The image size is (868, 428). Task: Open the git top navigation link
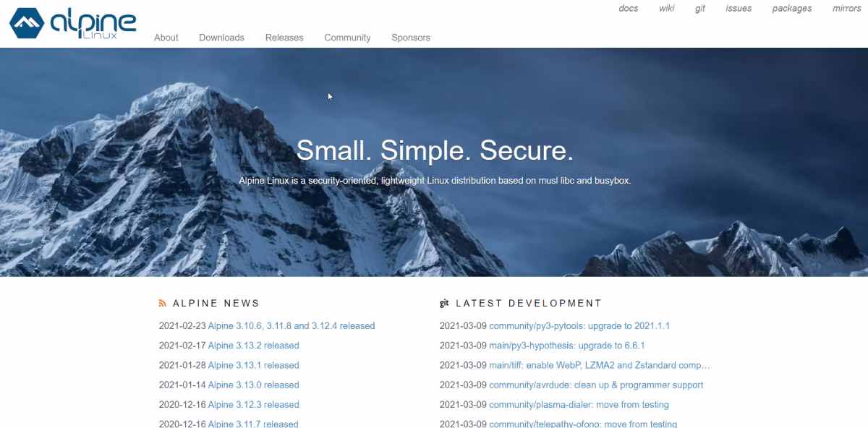pyautogui.click(x=700, y=9)
